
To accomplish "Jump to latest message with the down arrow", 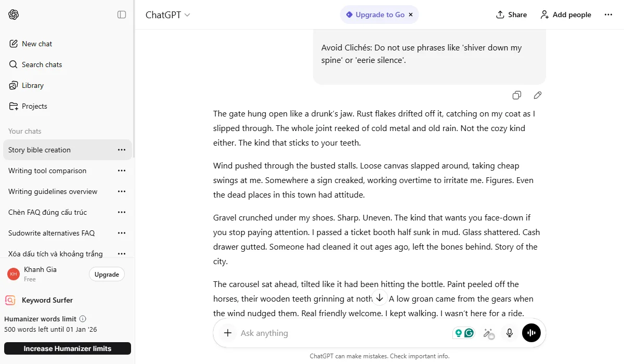I will [380, 297].
